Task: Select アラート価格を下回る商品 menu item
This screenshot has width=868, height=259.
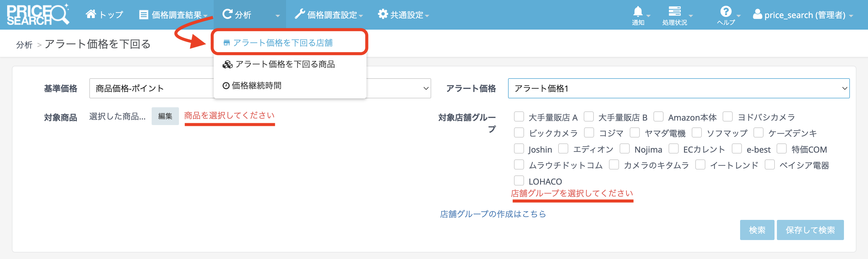Action: [x=285, y=64]
